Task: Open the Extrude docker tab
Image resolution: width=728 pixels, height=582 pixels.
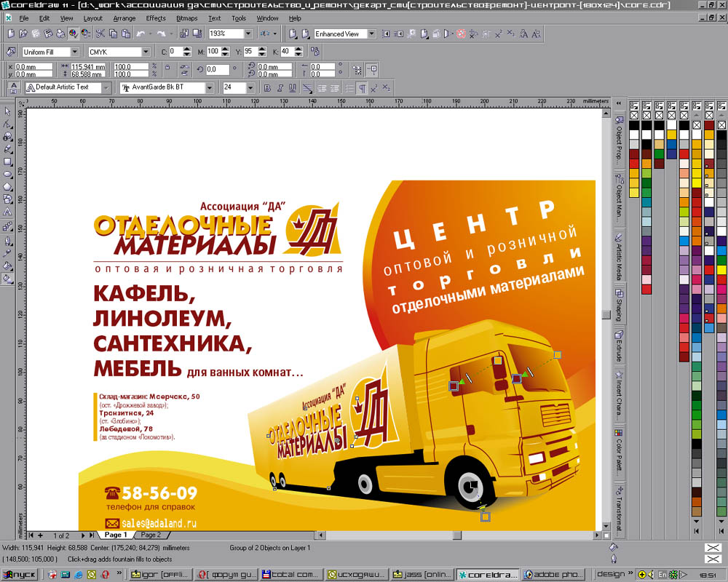Action: point(619,346)
